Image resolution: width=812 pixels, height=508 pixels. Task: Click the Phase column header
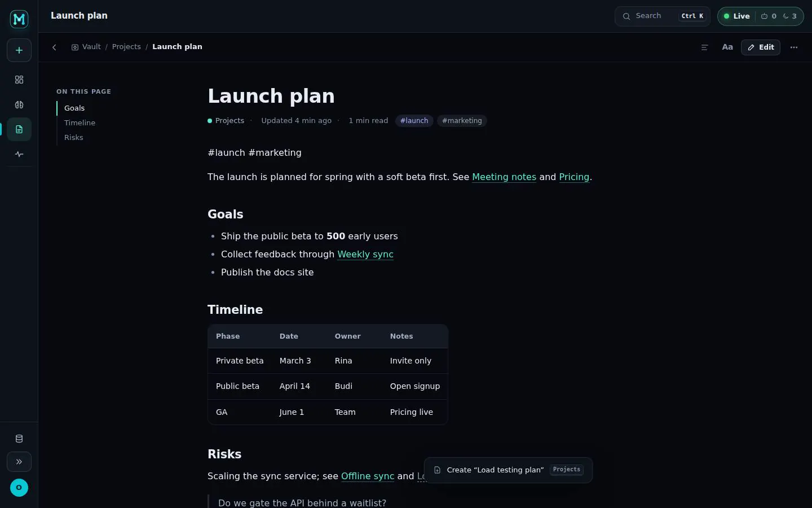coord(228,336)
